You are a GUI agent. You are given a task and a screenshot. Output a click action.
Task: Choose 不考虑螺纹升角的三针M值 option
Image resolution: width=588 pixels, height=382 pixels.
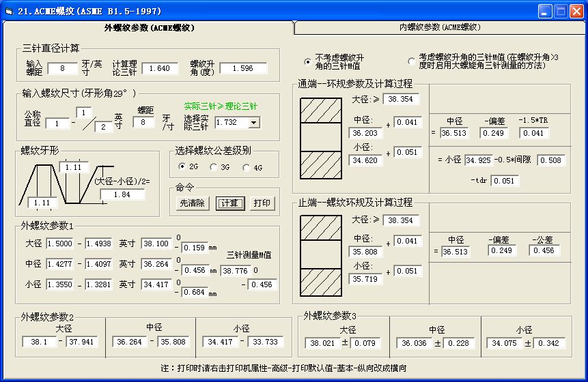(x=307, y=62)
